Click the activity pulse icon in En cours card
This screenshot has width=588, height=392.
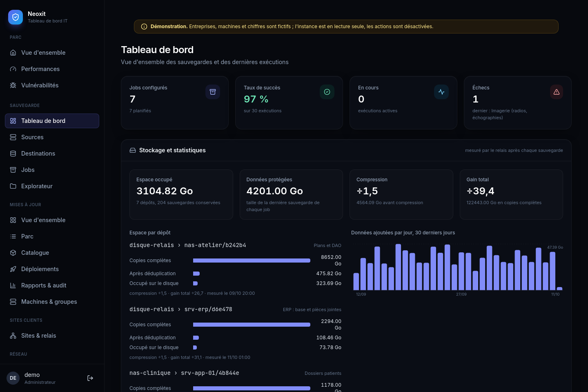click(x=441, y=92)
